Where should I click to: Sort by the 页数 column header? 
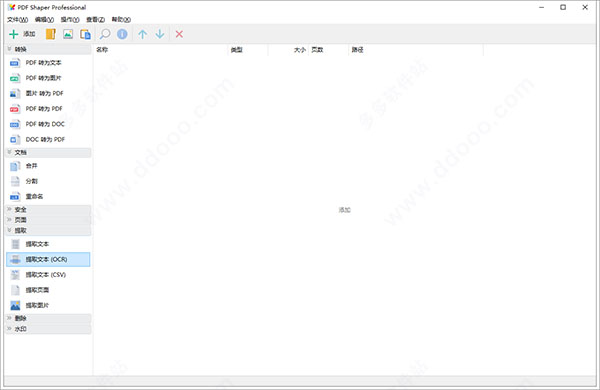point(328,50)
